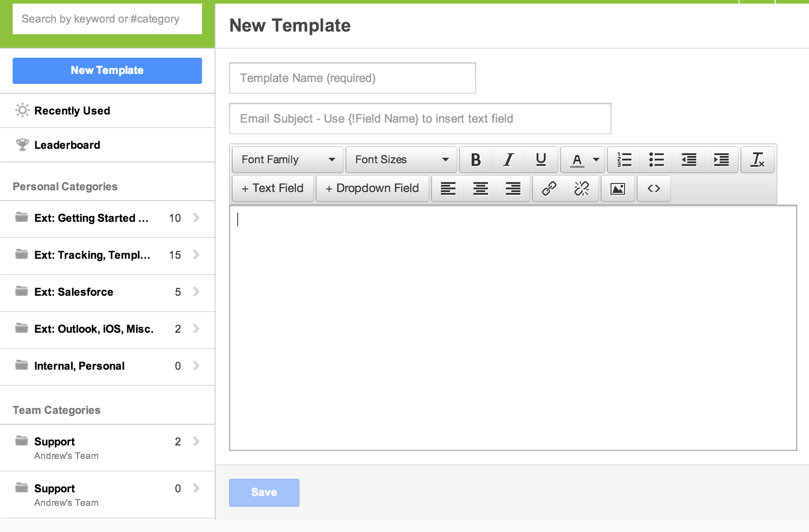
Task: Align text left
Action: pyautogui.click(x=448, y=188)
